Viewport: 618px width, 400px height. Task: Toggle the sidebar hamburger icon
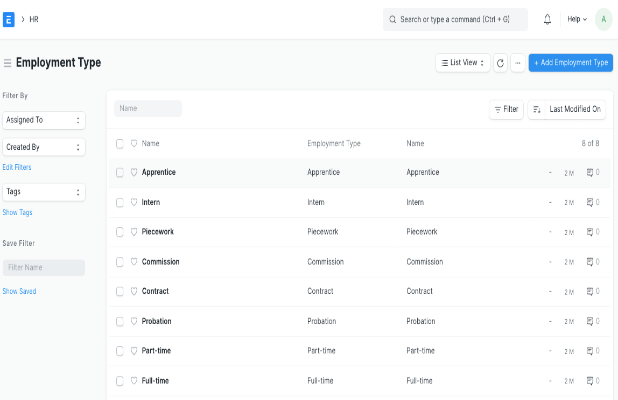(7, 63)
